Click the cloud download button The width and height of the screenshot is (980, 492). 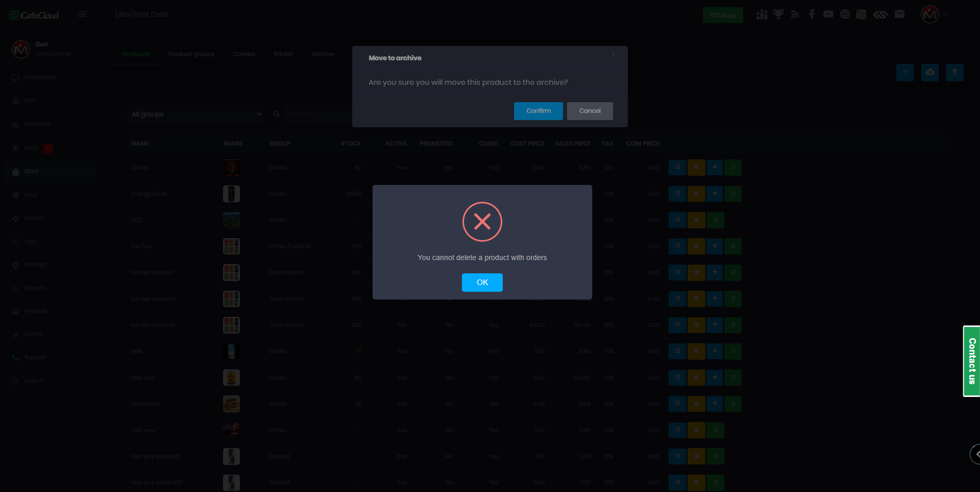click(x=929, y=72)
